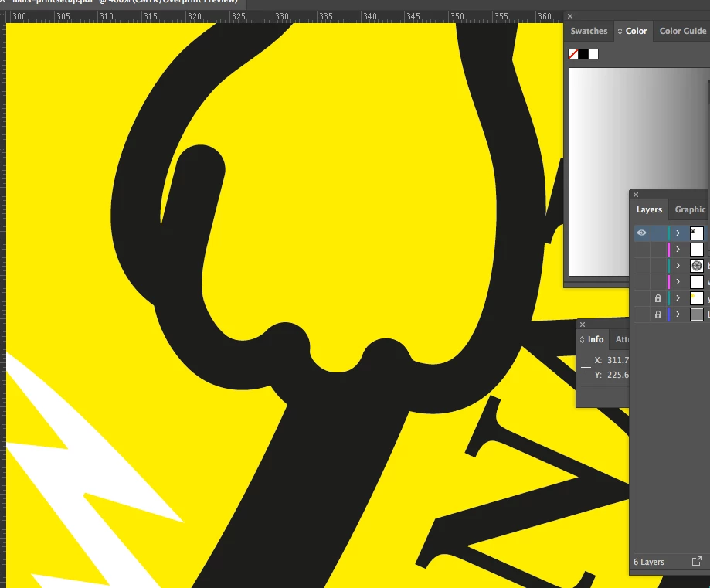Click the second layer's blank thumbnail
This screenshot has height=588, width=710.
696,249
